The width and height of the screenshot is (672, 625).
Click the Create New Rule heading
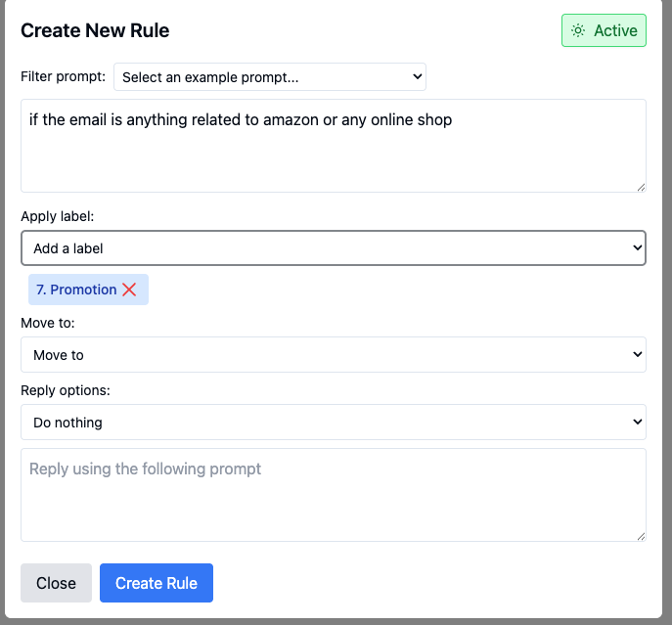(95, 30)
